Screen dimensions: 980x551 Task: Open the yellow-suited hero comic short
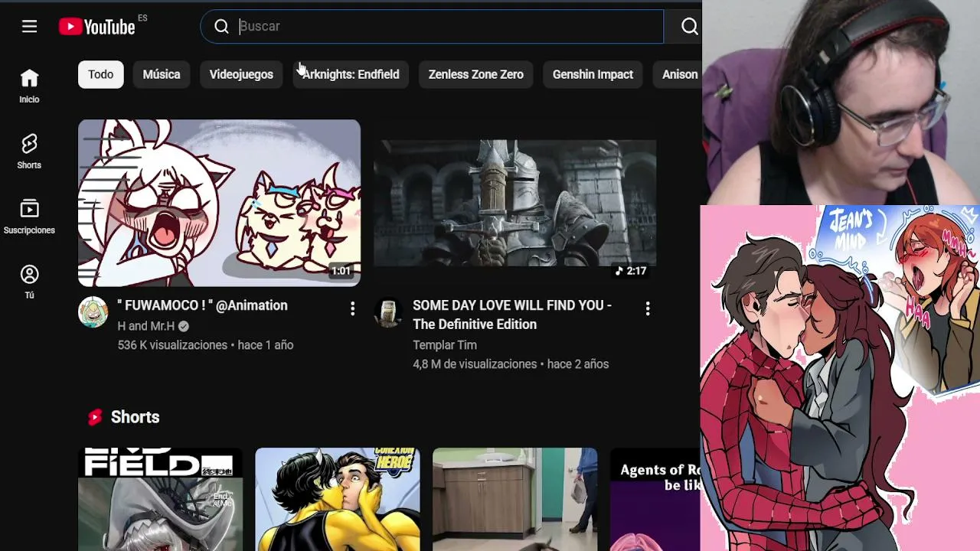[338, 499]
